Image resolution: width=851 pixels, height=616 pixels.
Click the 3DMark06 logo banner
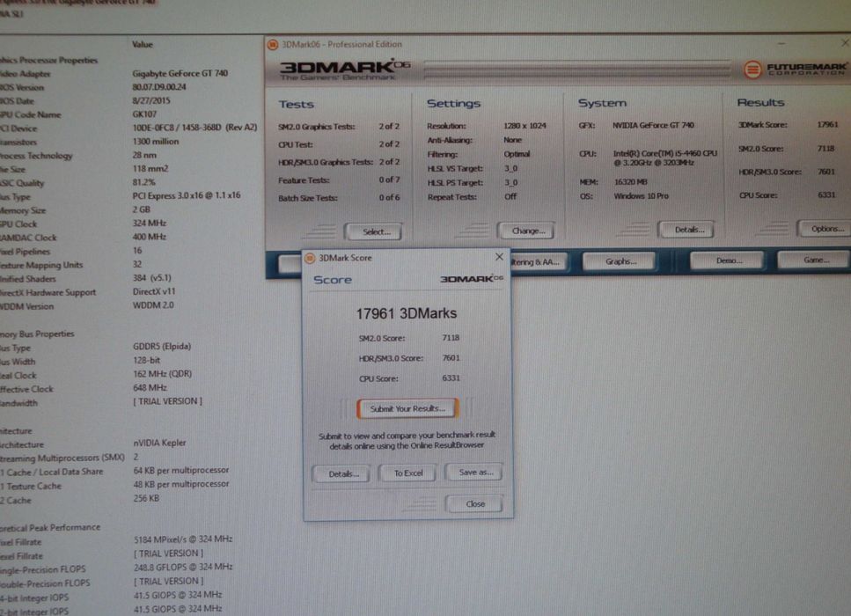click(345, 70)
